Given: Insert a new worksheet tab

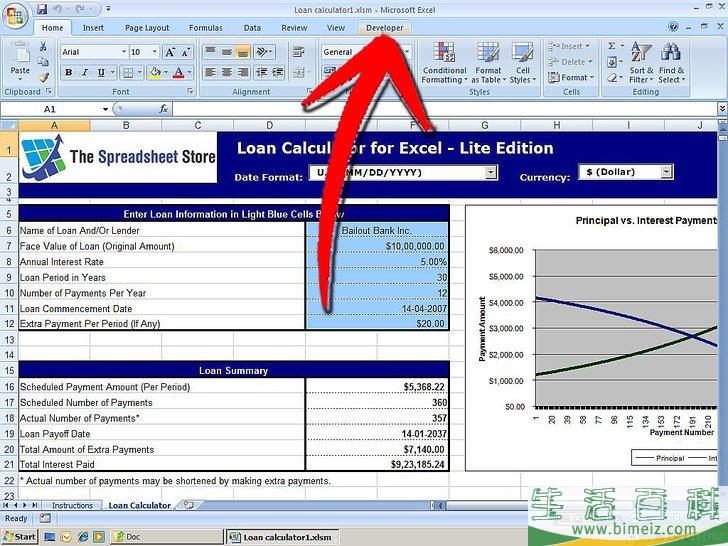Looking at the screenshot, I should (x=188, y=505).
